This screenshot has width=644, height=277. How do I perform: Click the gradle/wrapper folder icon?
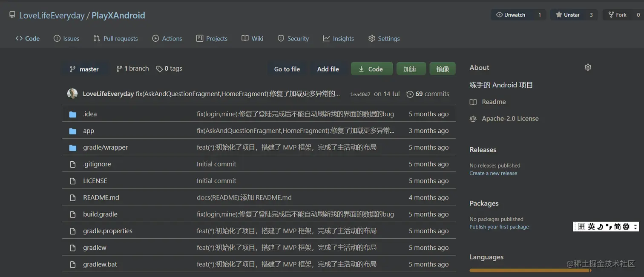[x=73, y=147]
